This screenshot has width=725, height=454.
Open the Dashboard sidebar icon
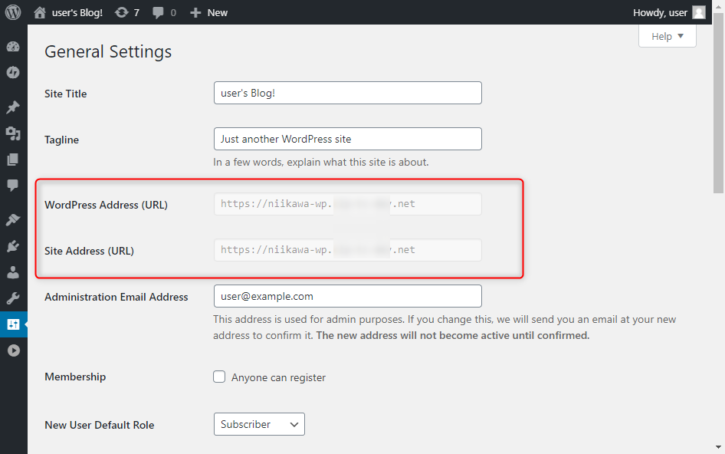click(13, 46)
